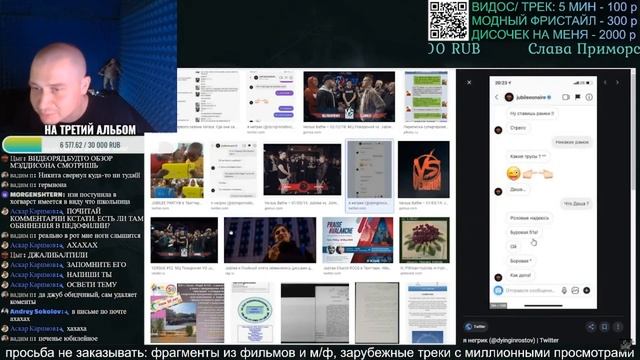The width and height of the screenshot is (640, 360).
Task: Click the camera icon in chat message bar
Action: click(498, 290)
